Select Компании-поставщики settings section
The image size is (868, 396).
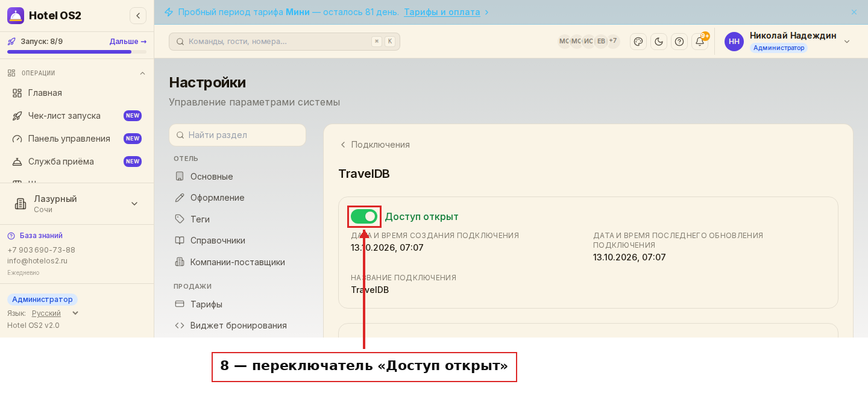pyautogui.click(x=237, y=262)
